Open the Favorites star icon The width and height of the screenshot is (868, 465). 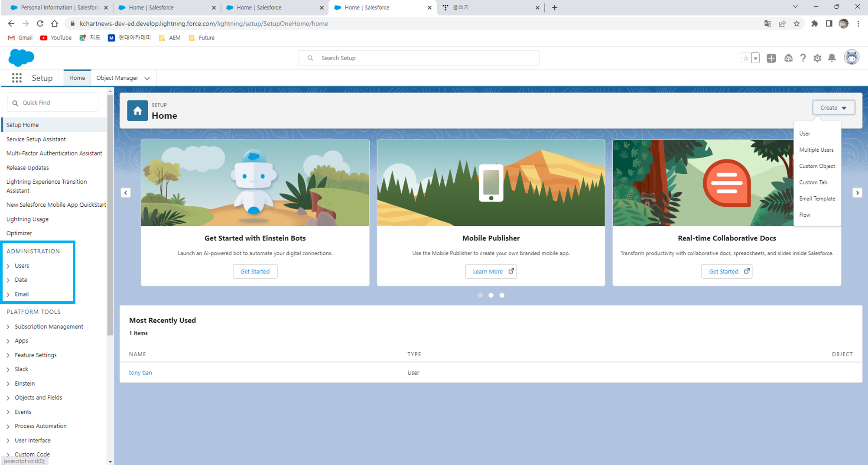(x=745, y=58)
